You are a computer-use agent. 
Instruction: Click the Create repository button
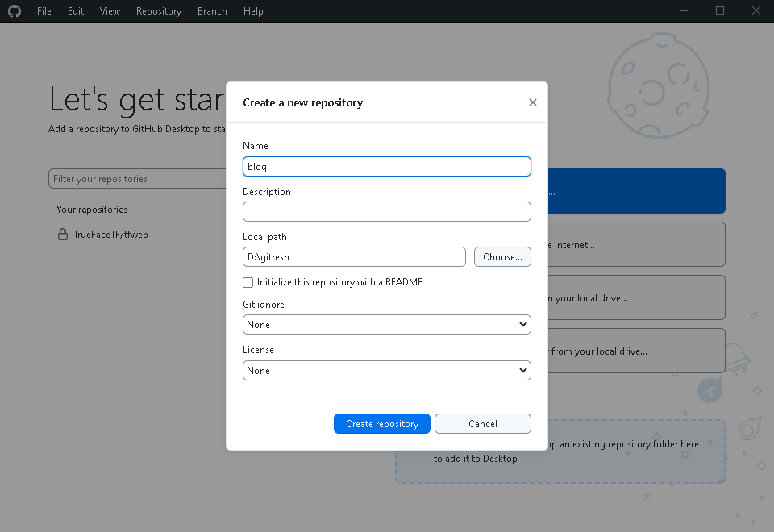pos(382,423)
